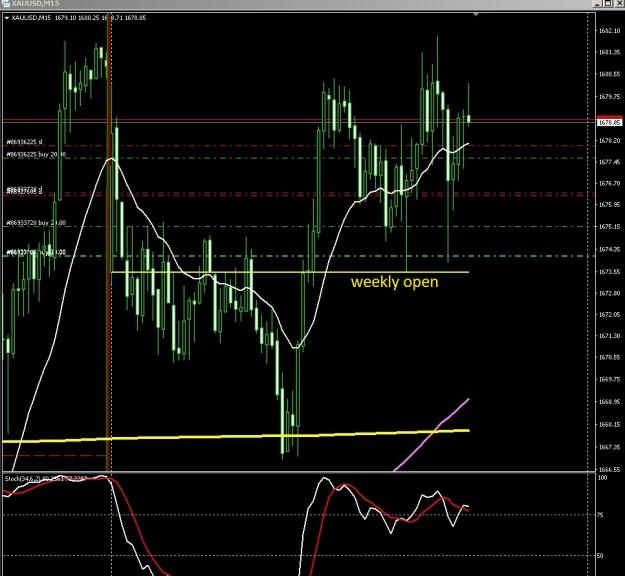Open the XAUUSD,M15 chart header dropdown triangle

coord(7,18)
